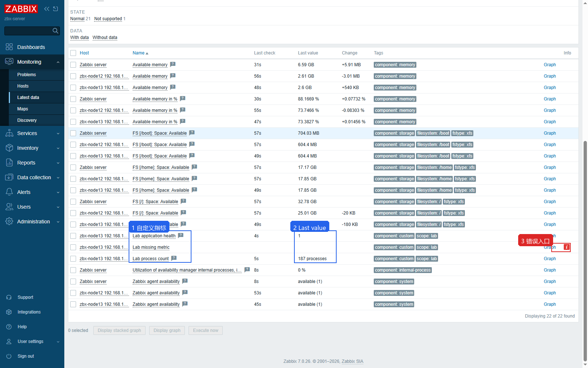
Task: Expand the Users menu chevron
Action: [x=58, y=207]
